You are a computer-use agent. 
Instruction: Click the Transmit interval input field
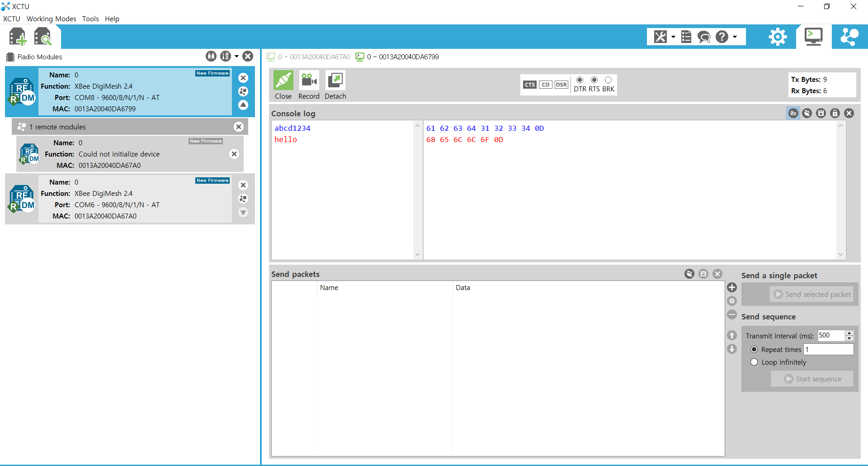pyautogui.click(x=831, y=335)
